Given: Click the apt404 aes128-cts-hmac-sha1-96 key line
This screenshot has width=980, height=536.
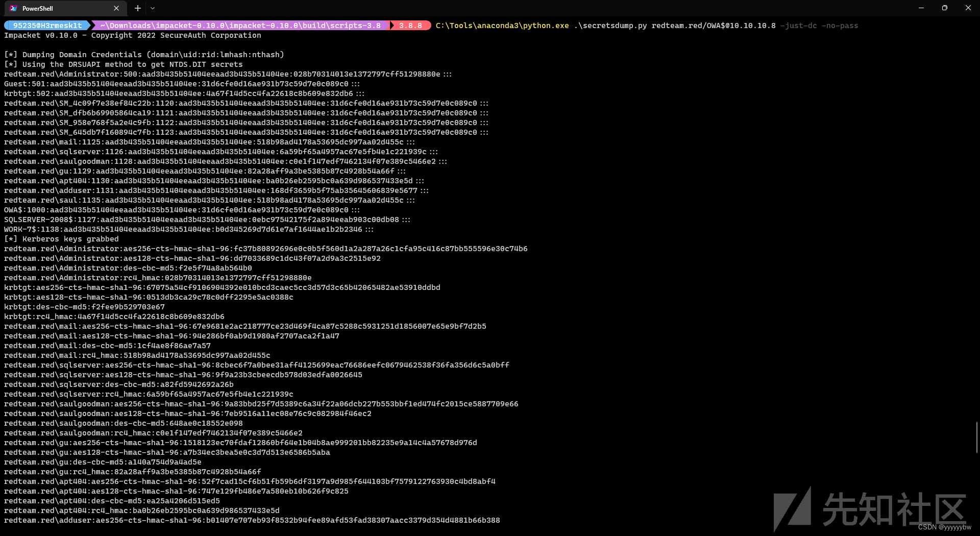Looking at the screenshot, I should click(x=176, y=491).
